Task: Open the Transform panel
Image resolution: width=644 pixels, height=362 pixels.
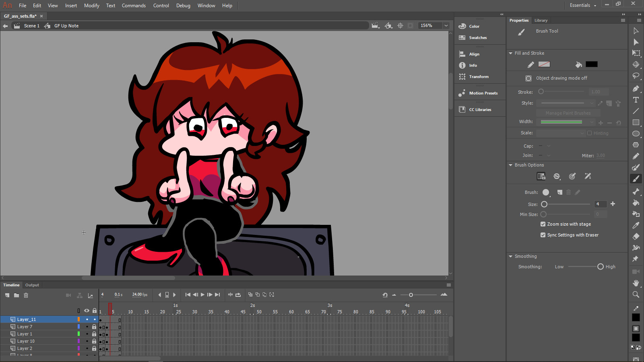Action: (x=480, y=76)
